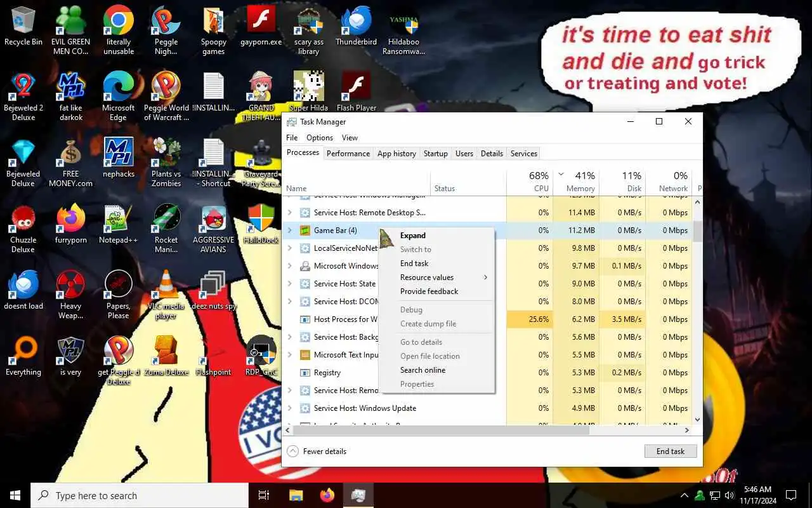
Task: Sort processes by the CPU column
Action: (529, 181)
